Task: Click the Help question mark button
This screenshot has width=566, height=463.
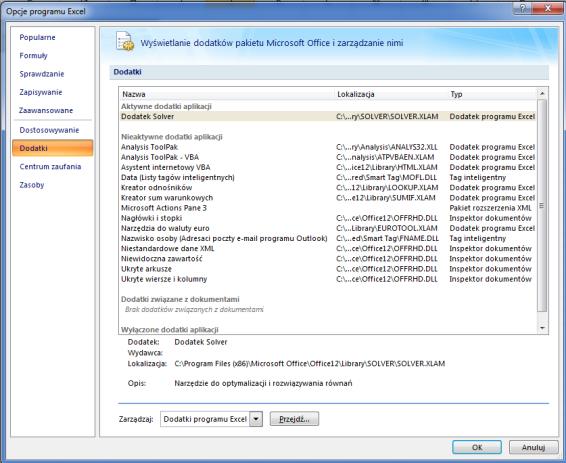Action: coord(523,8)
